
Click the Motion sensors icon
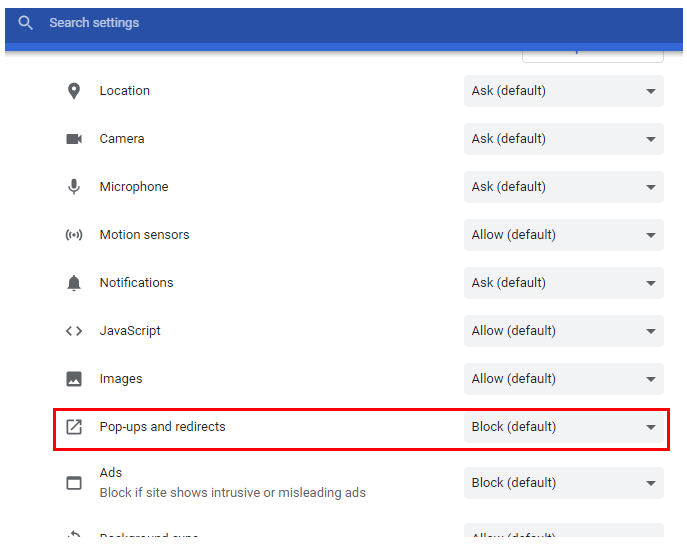coord(74,235)
